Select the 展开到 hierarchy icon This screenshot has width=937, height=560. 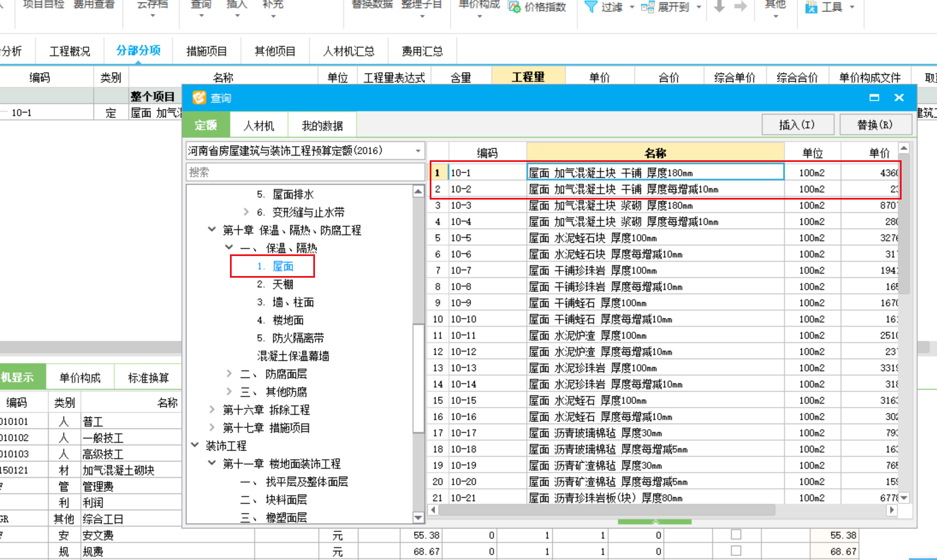point(648,7)
